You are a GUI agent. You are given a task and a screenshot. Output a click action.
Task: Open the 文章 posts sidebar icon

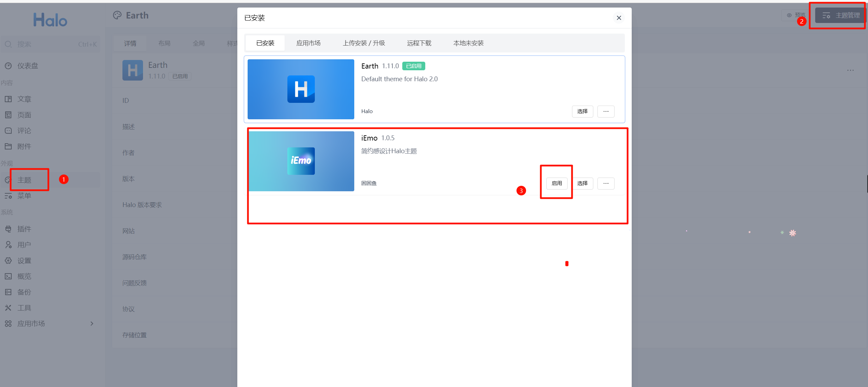(x=8, y=99)
